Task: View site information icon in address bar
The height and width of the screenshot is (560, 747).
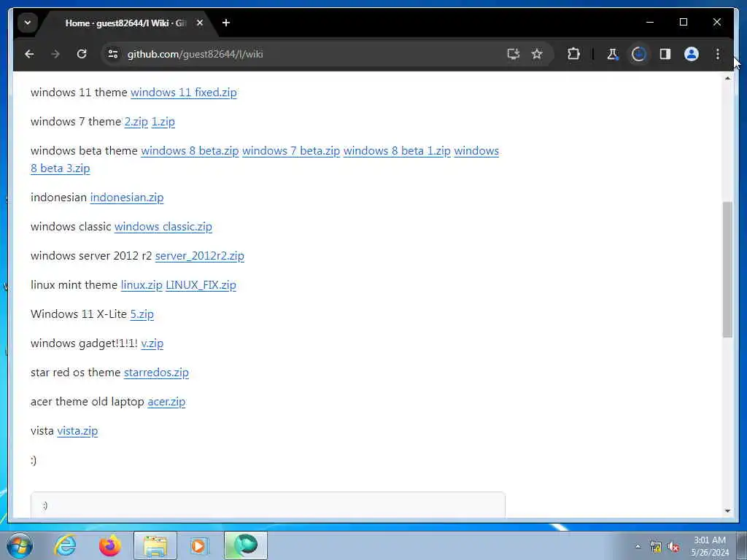Action: pos(113,54)
